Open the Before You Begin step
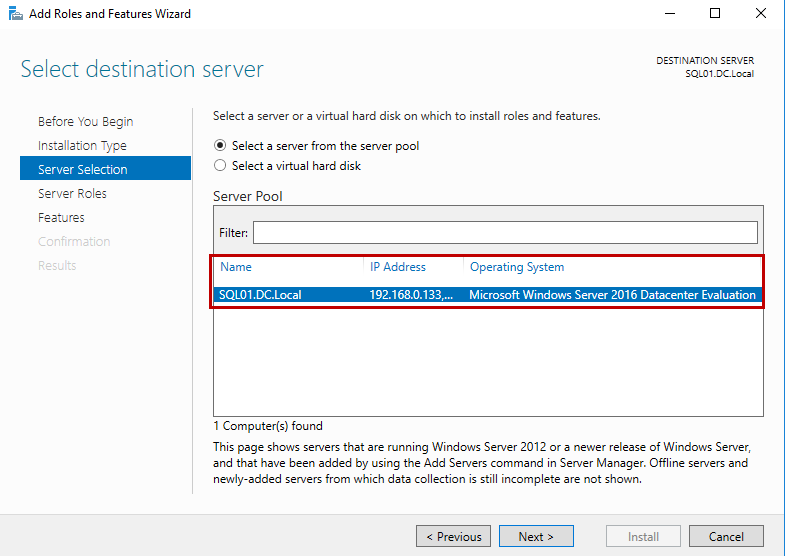The height and width of the screenshot is (556, 785). point(85,122)
